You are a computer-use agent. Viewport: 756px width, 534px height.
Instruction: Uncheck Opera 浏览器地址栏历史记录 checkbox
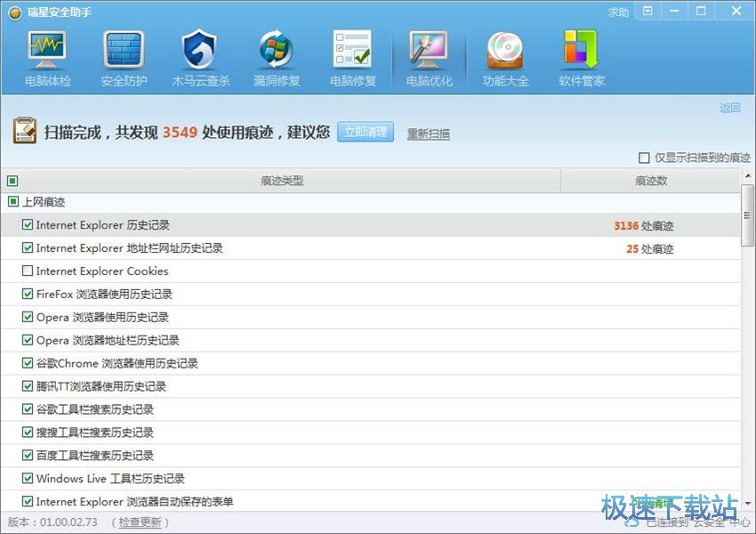coord(28,340)
